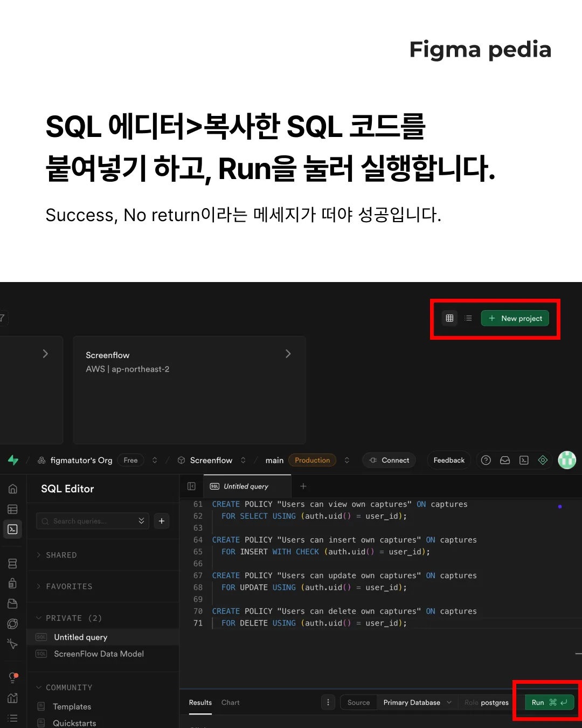Open the inline SQL terminal icon in header

(524, 460)
